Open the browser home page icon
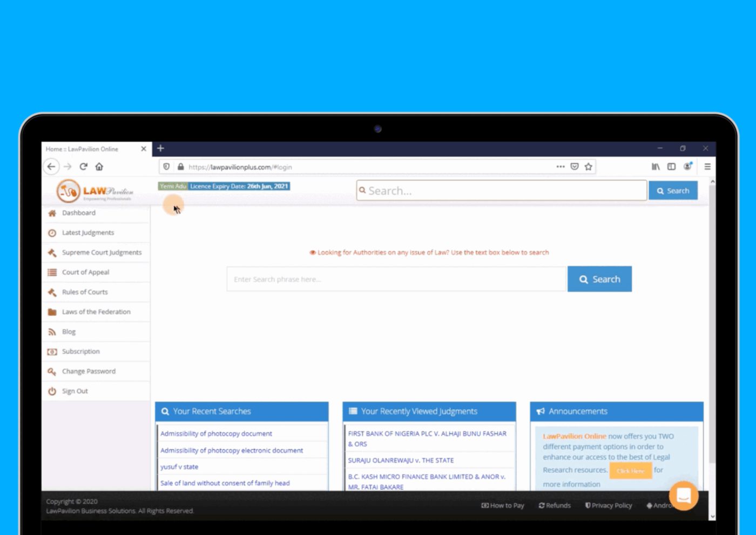This screenshot has width=756, height=535. (x=99, y=167)
